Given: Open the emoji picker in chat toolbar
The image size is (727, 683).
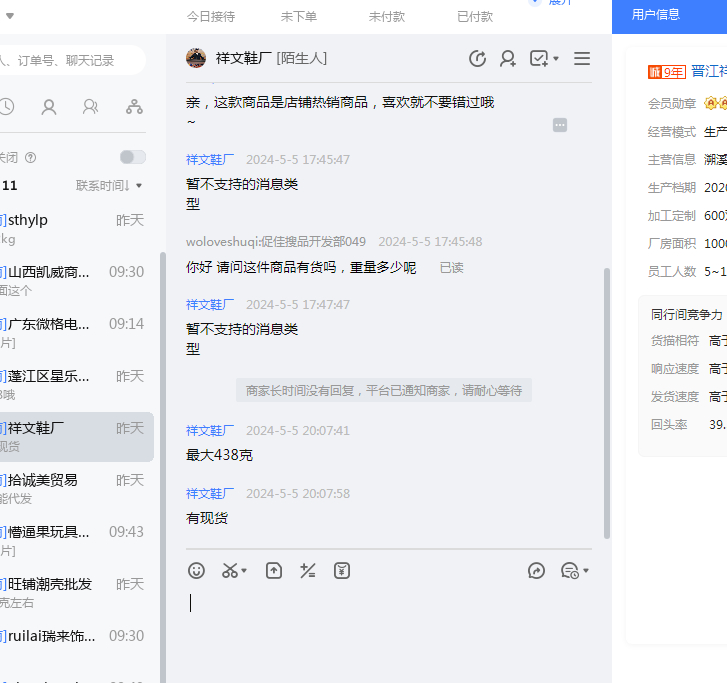Looking at the screenshot, I should click(197, 571).
